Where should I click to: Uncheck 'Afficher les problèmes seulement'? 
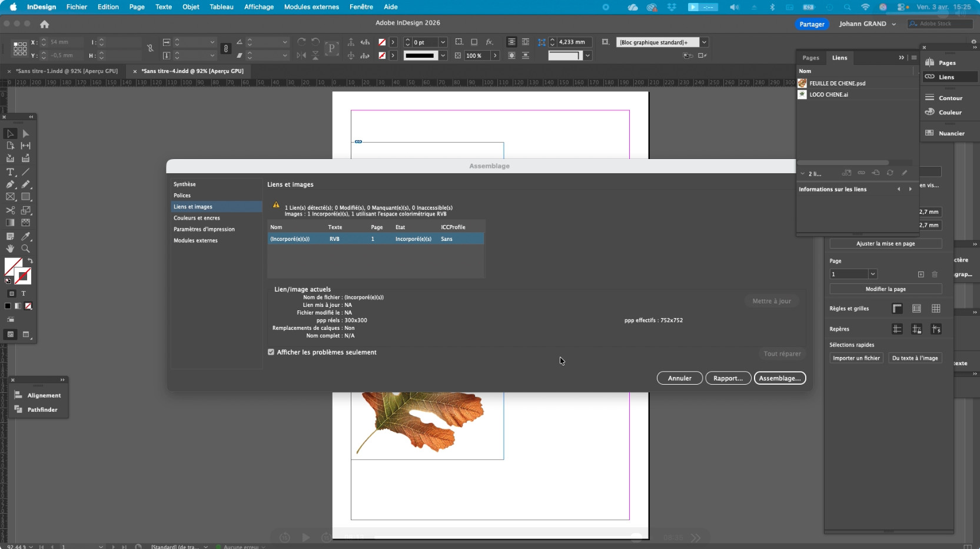[x=271, y=352]
